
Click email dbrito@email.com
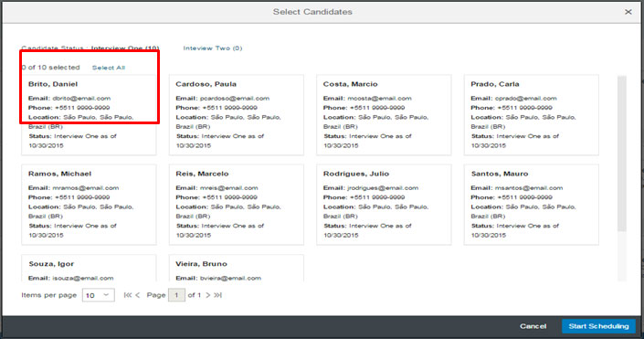tap(81, 98)
